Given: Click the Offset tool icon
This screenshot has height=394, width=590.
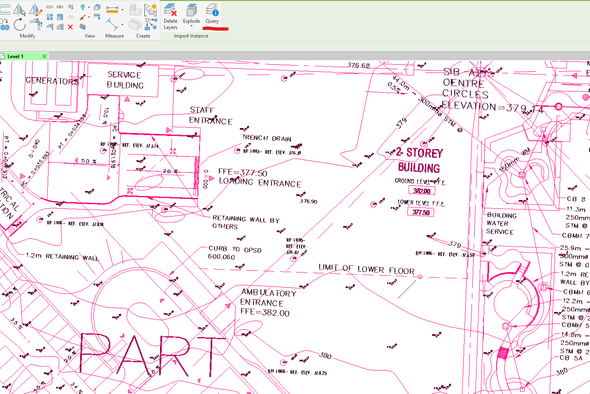Looking at the screenshot, I should [x=4, y=9].
